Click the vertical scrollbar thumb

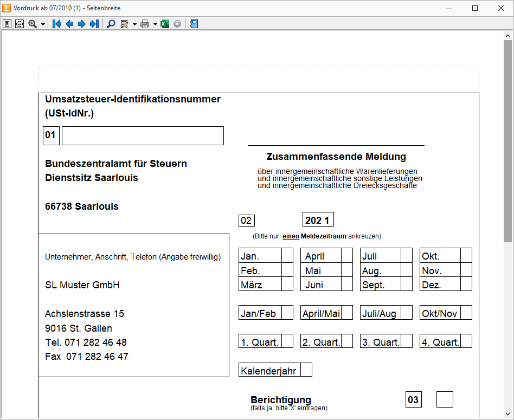(x=508, y=141)
